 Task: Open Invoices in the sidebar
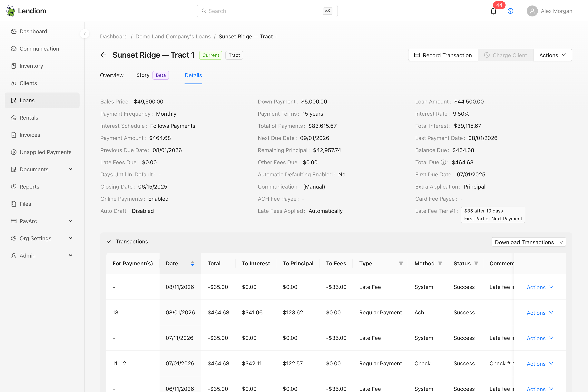tap(42, 135)
